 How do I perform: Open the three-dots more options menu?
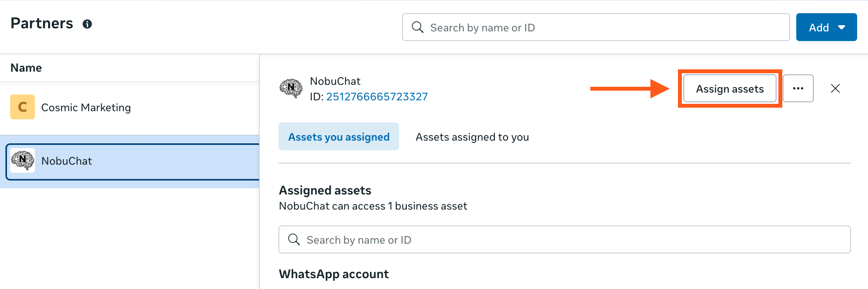(x=798, y=88)
